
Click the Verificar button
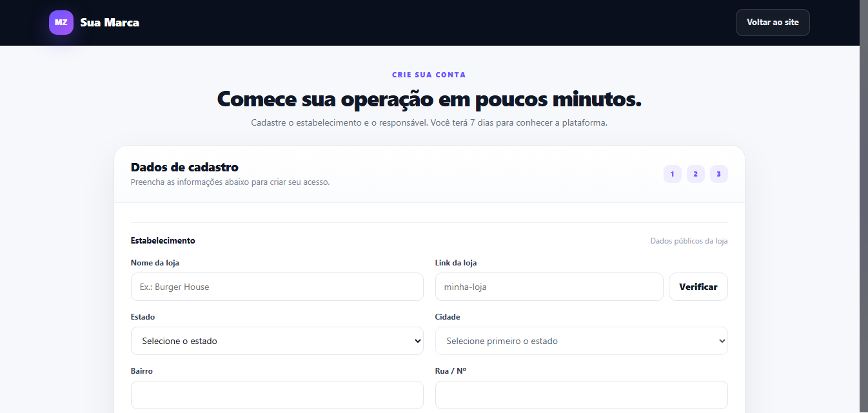point(698,287)
